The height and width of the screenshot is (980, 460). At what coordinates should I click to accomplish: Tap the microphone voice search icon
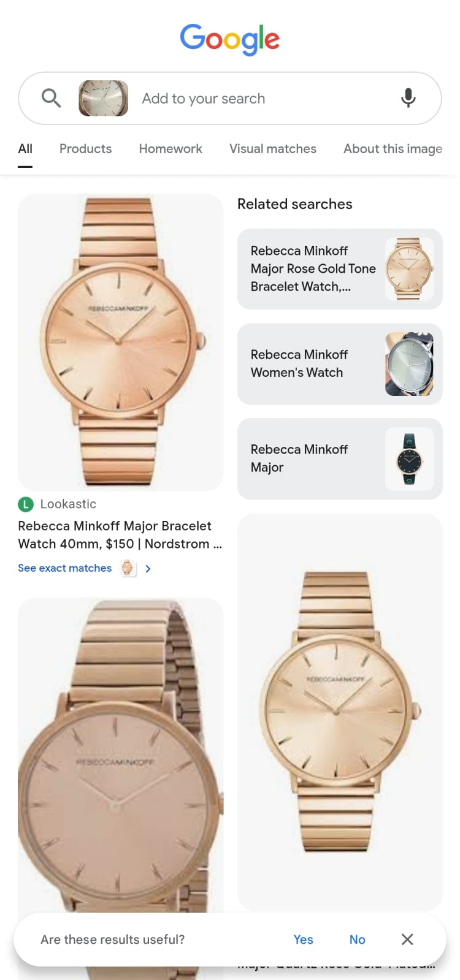pyautogui.click(x=408, y=98)
